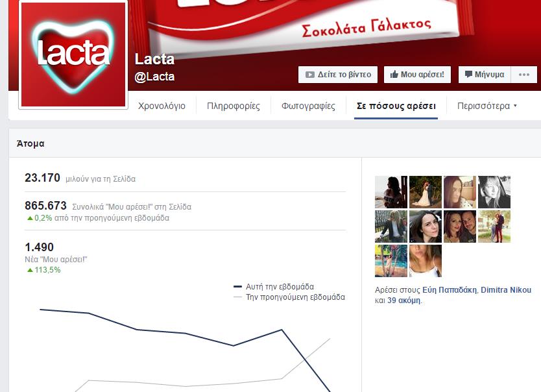Click the 23.170 talking-about count
This screenshot has width=541, height=392.
42,178
